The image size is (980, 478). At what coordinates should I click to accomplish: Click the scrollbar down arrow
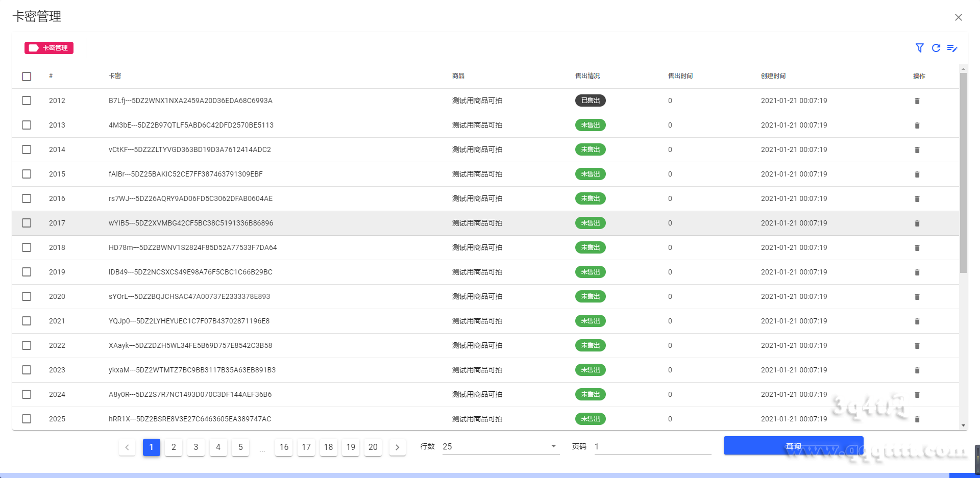point(963,425)
